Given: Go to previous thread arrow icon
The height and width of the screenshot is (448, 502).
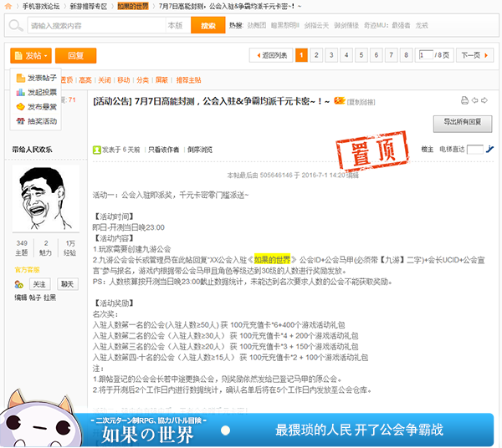Looking at the screenshot, I should pos(474,100).
